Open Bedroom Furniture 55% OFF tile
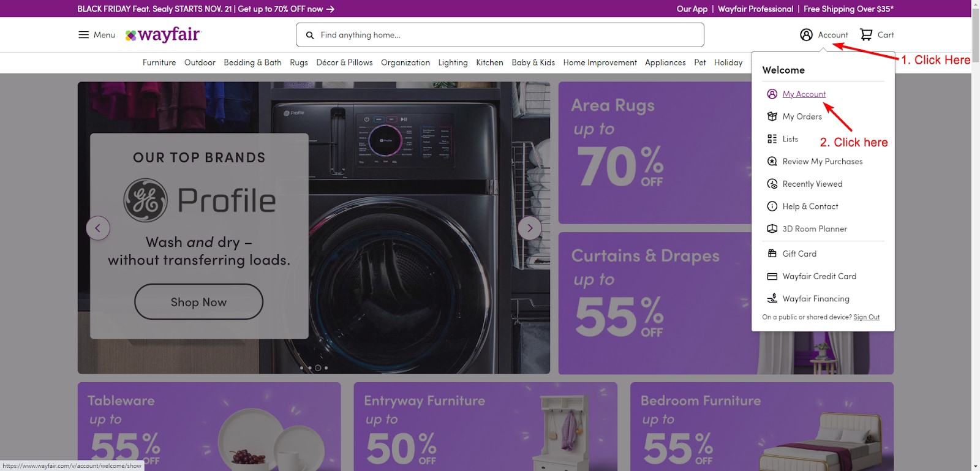The image size is (980, 471). [x=762, y=427]
